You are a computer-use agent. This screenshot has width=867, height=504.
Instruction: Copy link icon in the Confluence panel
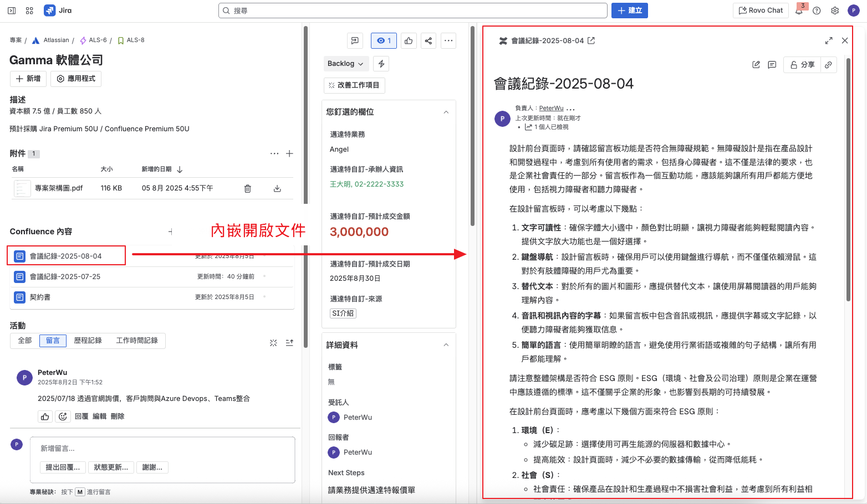point(828,65)
